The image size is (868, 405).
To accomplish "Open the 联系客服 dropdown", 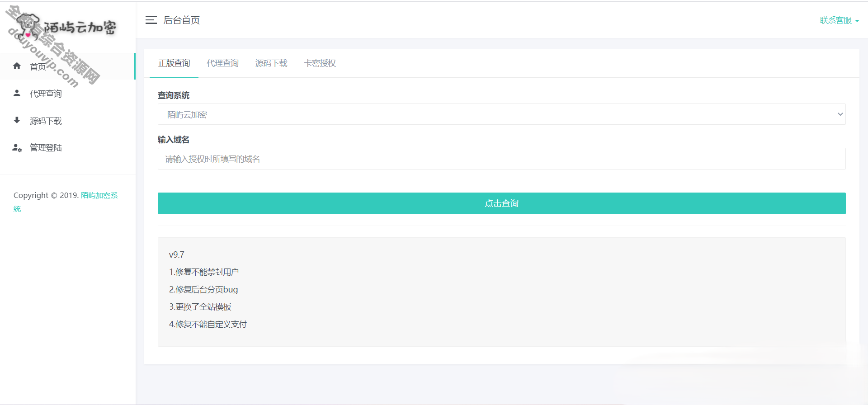I will click(840, 20).
